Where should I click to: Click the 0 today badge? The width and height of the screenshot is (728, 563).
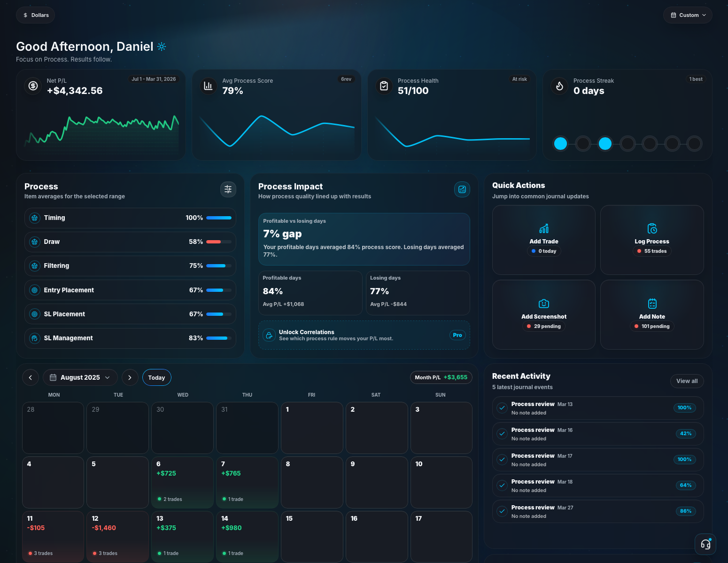[544, 251]
